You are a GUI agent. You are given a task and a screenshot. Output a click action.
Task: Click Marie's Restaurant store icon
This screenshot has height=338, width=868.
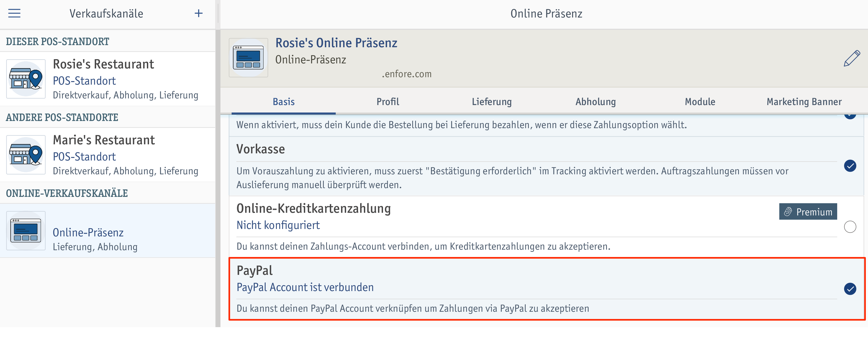click(x=26, y=155)
